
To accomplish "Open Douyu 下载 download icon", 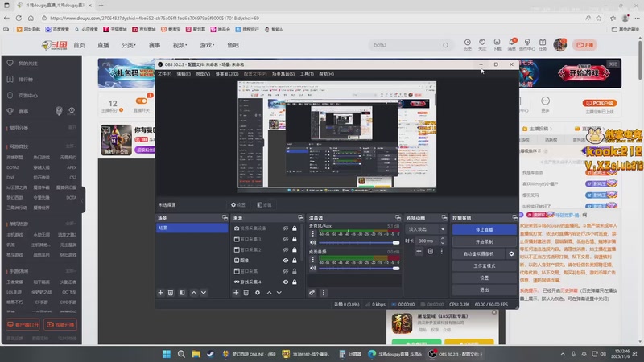I will (x=497, y=44).
